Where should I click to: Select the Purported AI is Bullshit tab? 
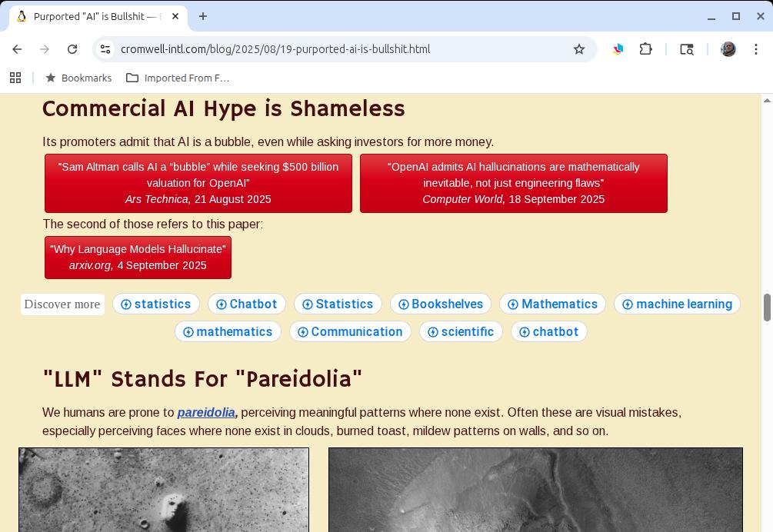[x=92, y=16]
